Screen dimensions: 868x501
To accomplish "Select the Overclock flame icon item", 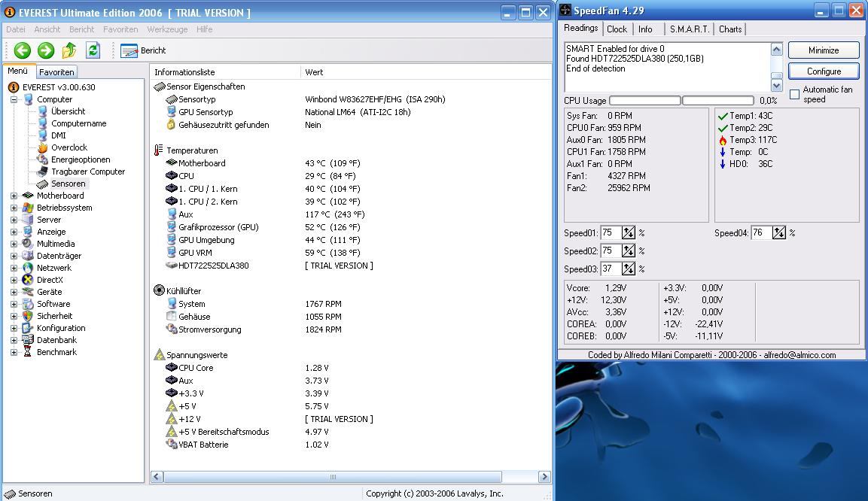I will click(43, 147).
